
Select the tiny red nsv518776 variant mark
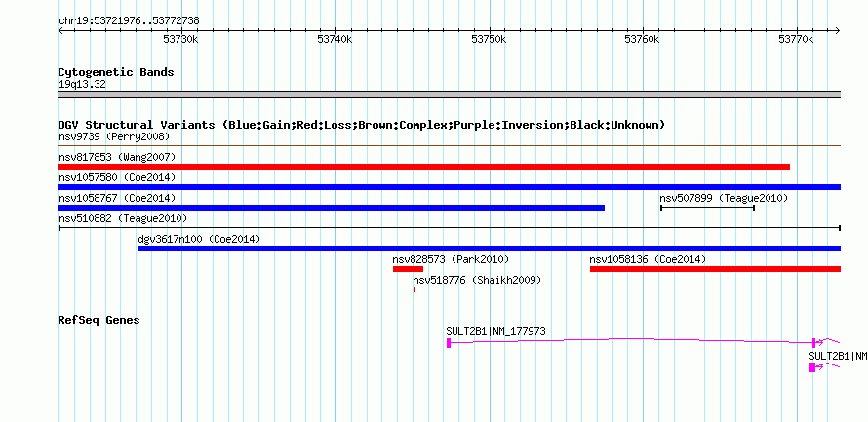point(414,289)
